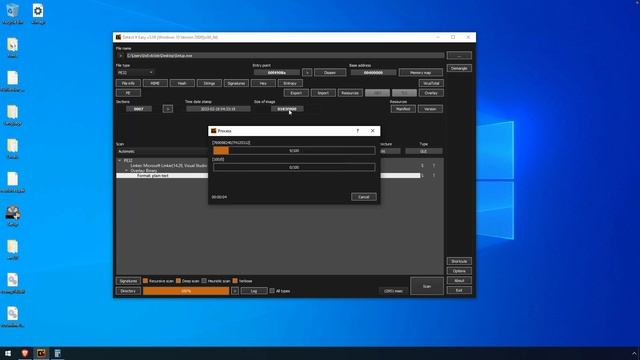Screen dimensions: 640x360
Task: Click the Base address value field
Action: [x=373, y=72]
